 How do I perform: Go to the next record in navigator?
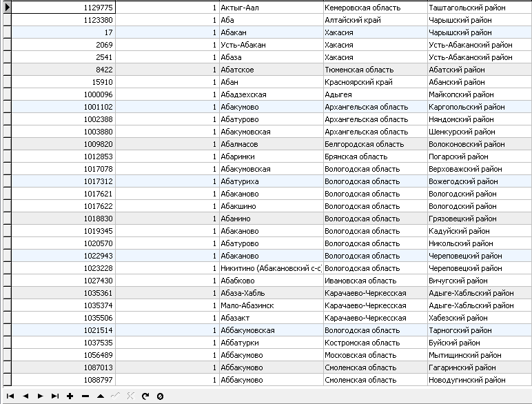40,396
